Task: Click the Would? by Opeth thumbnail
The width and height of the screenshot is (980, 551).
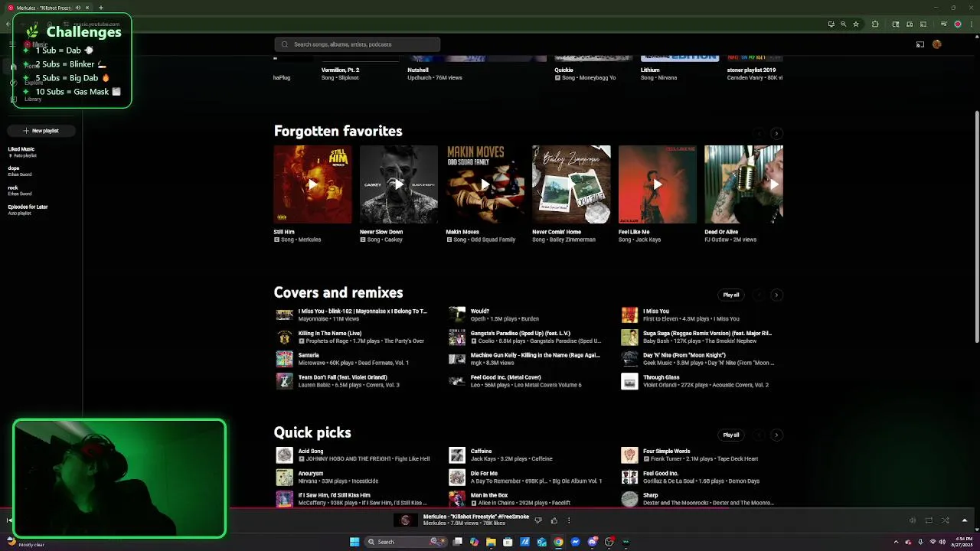Action: click(457, 315)
